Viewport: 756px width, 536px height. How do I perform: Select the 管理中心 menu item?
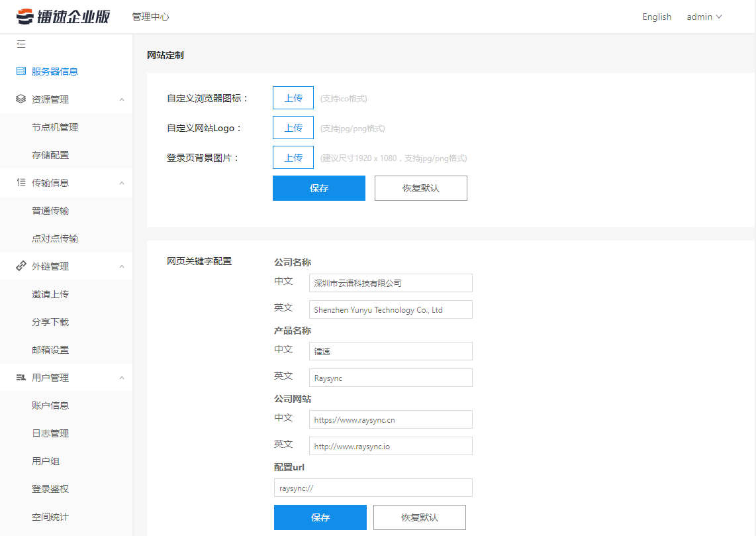(x=150, y=17)
